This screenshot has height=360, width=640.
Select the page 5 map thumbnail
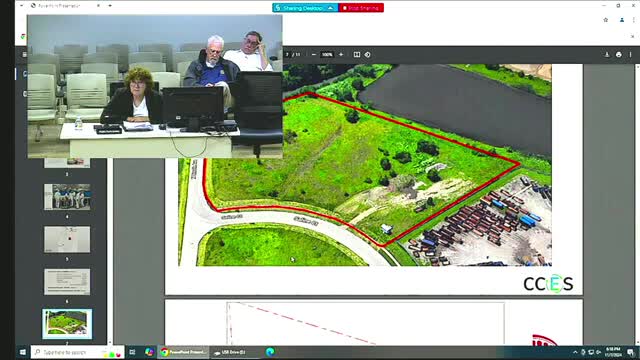pyautogui.click(x=67, y=239)
